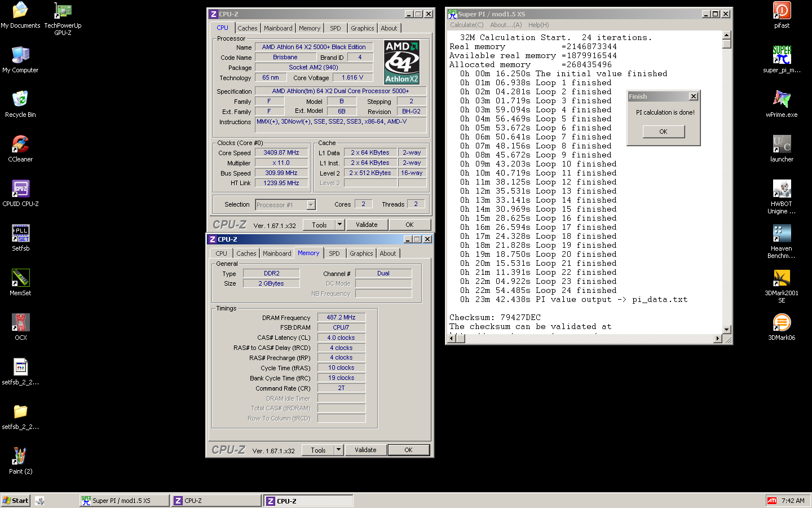
Task: Click Tools button in upper CPU-Z window
Action: click(319, 225)
